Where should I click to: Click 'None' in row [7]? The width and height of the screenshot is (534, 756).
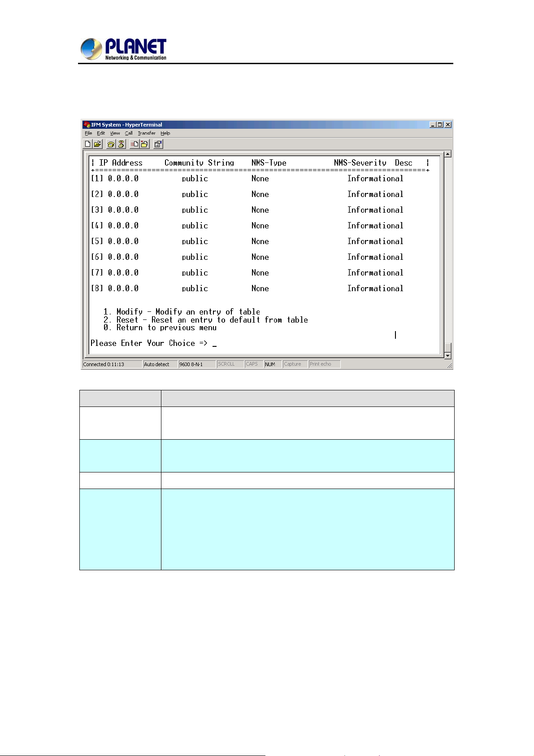coord(260,273)
